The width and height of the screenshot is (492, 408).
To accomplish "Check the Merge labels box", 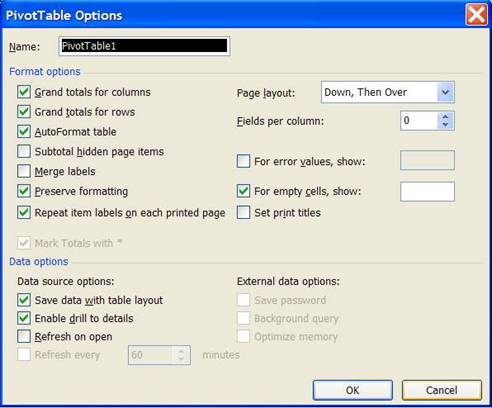I will pyautogui.click(x=24, y=171).
